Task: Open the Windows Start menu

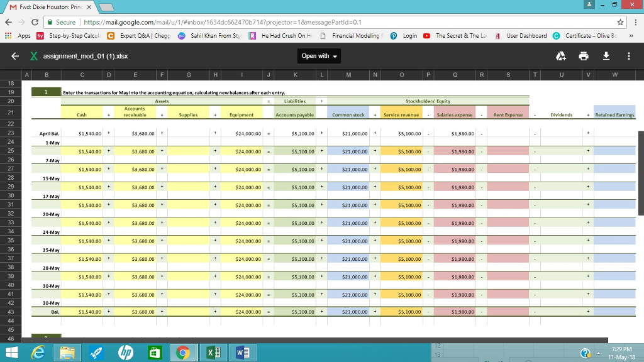Action: [12, 353]
